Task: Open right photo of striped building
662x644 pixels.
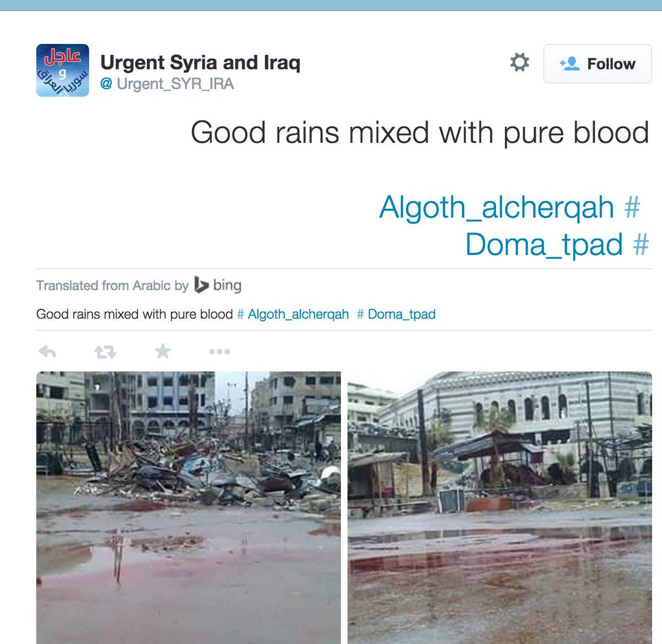Action: (500, 508)
